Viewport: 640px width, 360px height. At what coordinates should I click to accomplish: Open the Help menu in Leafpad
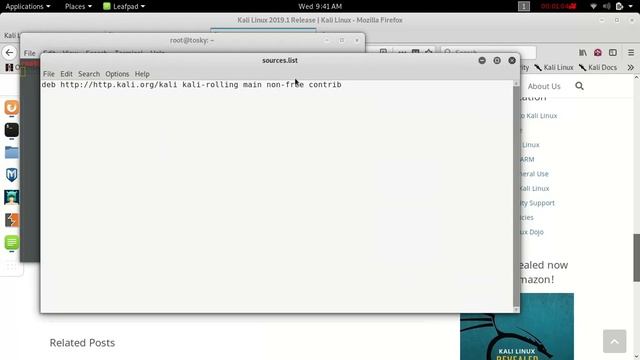click(142, 74)
